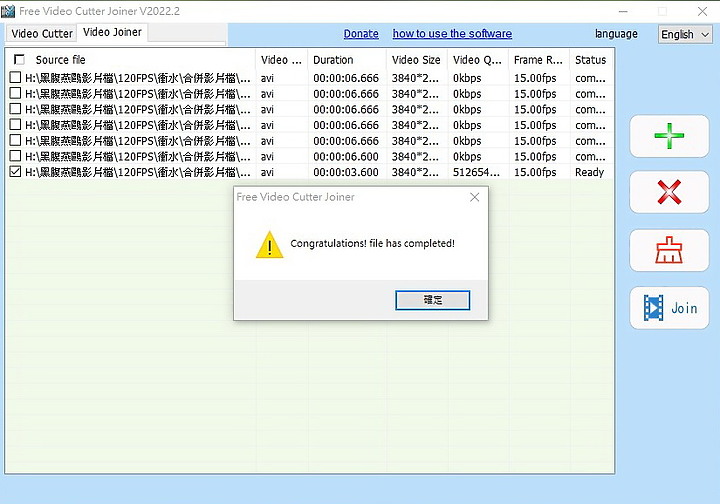This screenshot has height=504, width=720.
Task: Click the Source file column header
Action: click(x=130, y=60)
